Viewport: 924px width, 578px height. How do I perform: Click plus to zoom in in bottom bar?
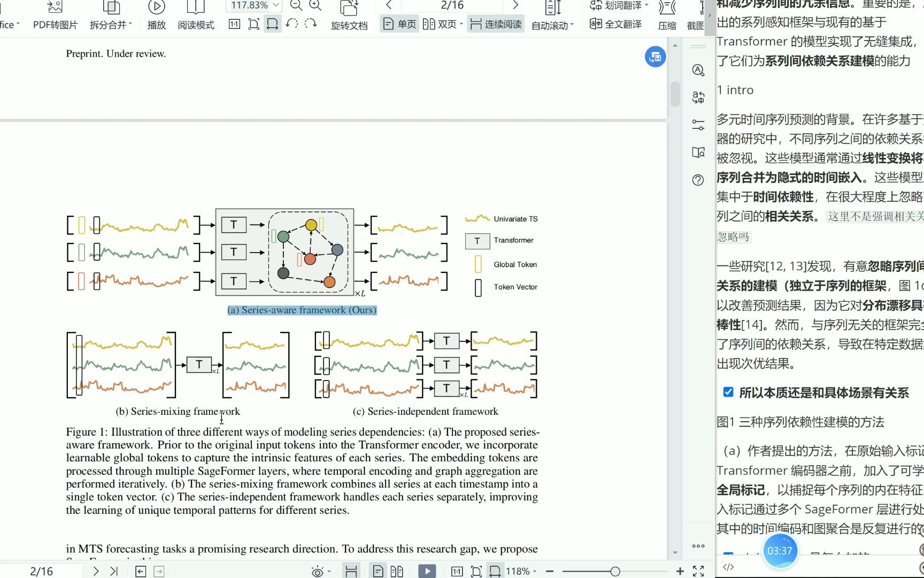680,571
